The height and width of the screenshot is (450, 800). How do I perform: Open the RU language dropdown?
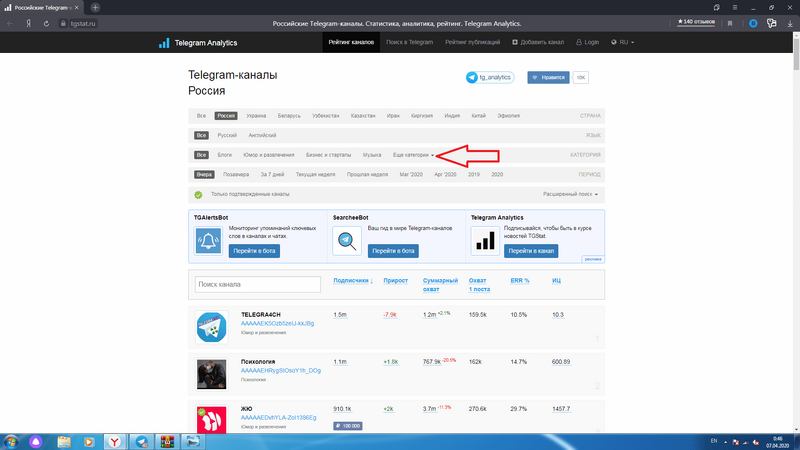625,42
